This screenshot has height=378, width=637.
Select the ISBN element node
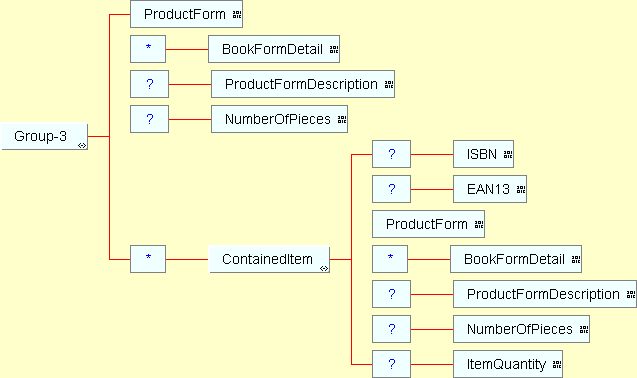point(483,154)
